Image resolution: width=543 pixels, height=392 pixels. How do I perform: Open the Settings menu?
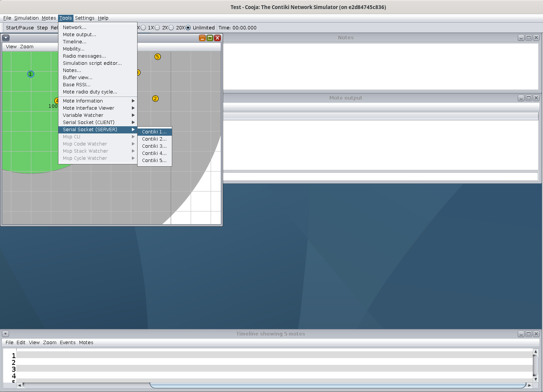coord(85,18)
